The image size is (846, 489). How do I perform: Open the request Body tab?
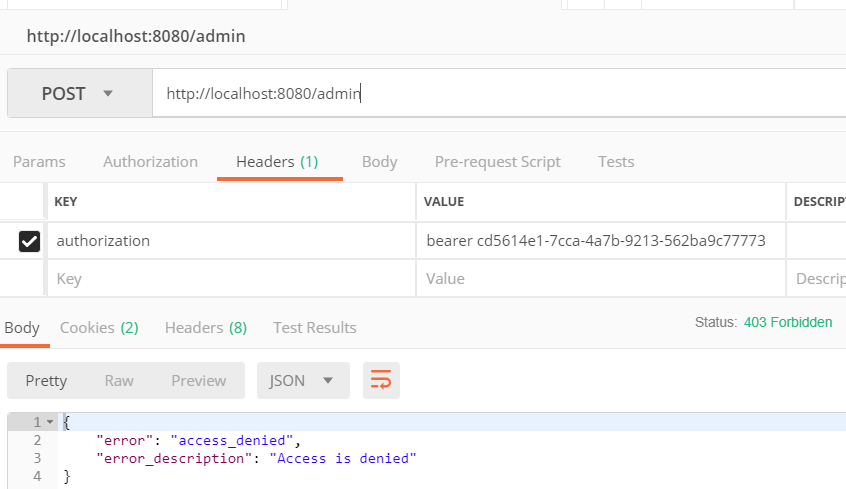pos(379,161)
